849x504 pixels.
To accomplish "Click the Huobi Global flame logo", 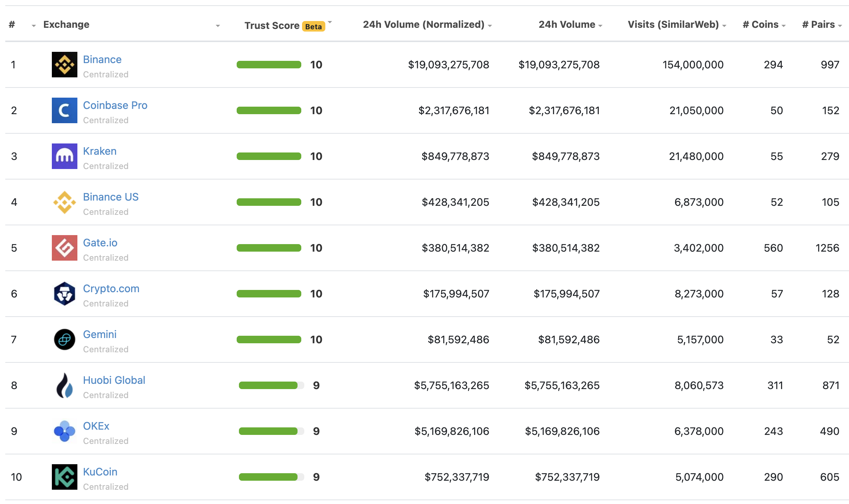I will [x=65, y=385].
